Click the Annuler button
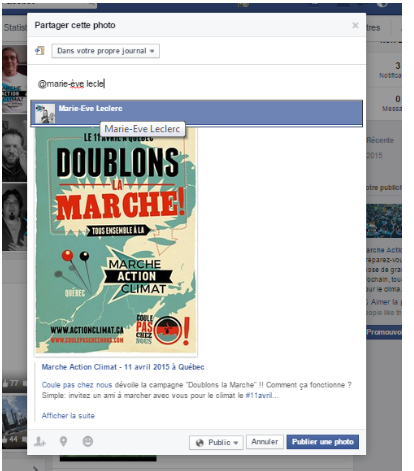This screenshot has width=414, height=471. 265,442
